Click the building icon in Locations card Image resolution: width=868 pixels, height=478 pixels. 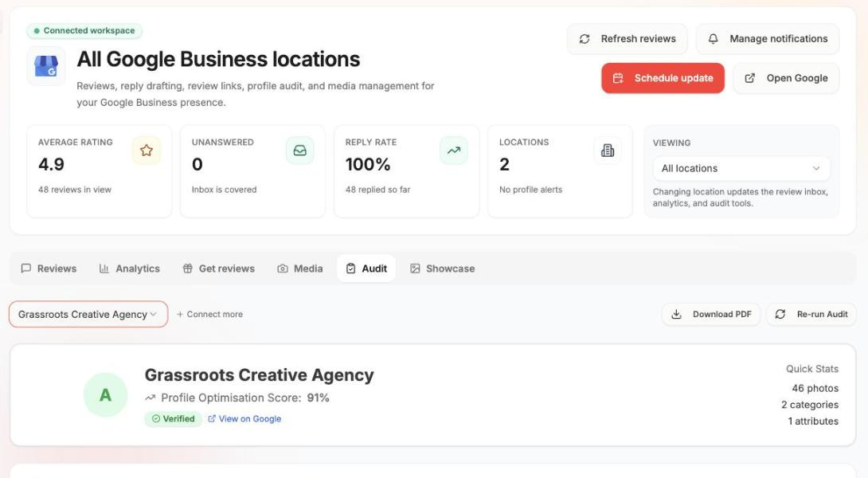608,150
